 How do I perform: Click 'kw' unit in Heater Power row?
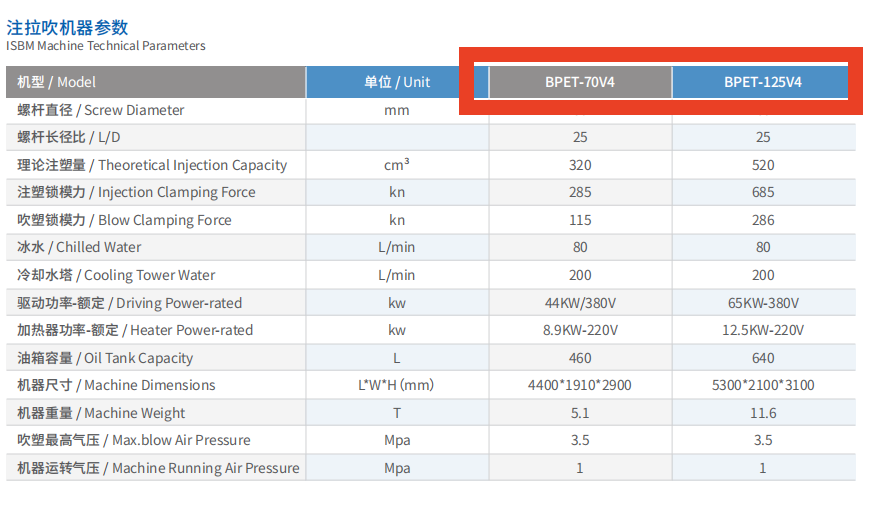[x=397, y=331]
